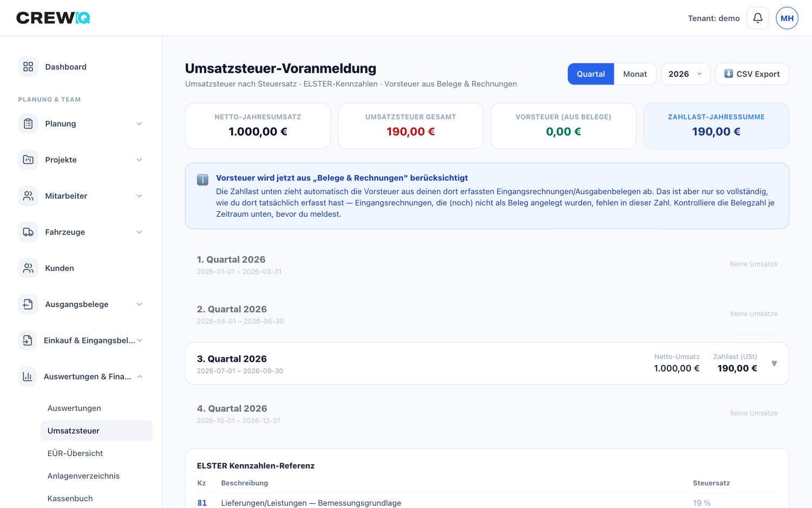The width and height of the screenshot is (812, 508).
Task: Click the Planung clipboard icon
Action: [28, 123]
